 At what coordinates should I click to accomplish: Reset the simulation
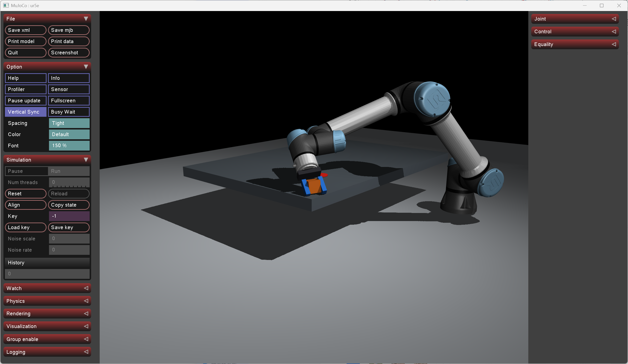point(26,194)
